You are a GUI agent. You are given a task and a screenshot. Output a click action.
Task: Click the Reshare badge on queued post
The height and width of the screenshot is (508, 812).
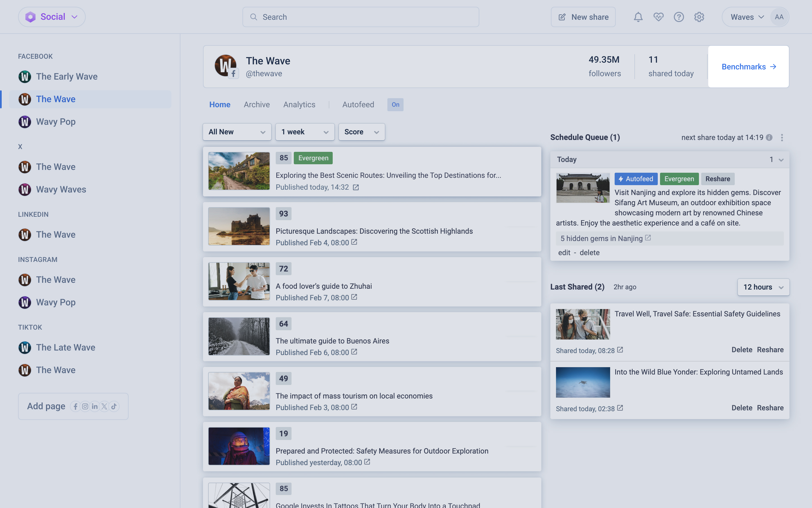pyautogui.click(x=717, y=179)
